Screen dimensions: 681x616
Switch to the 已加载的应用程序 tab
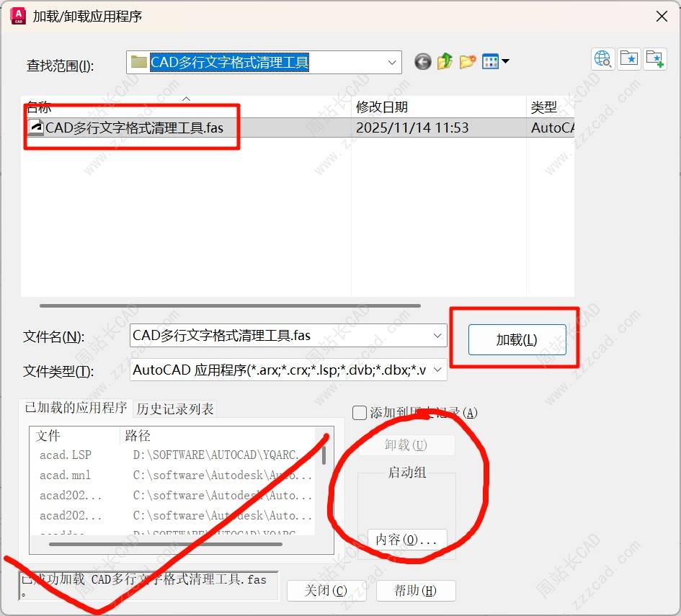(x=76, y=408)
